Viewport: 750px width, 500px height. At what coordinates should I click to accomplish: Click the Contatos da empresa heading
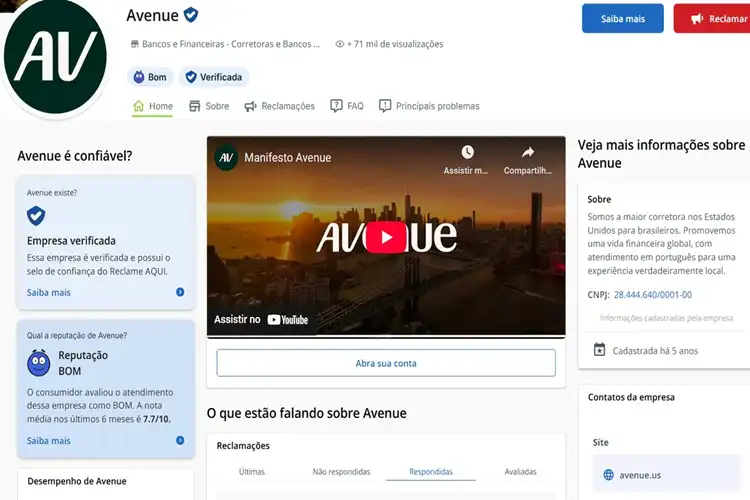(631, 397)
